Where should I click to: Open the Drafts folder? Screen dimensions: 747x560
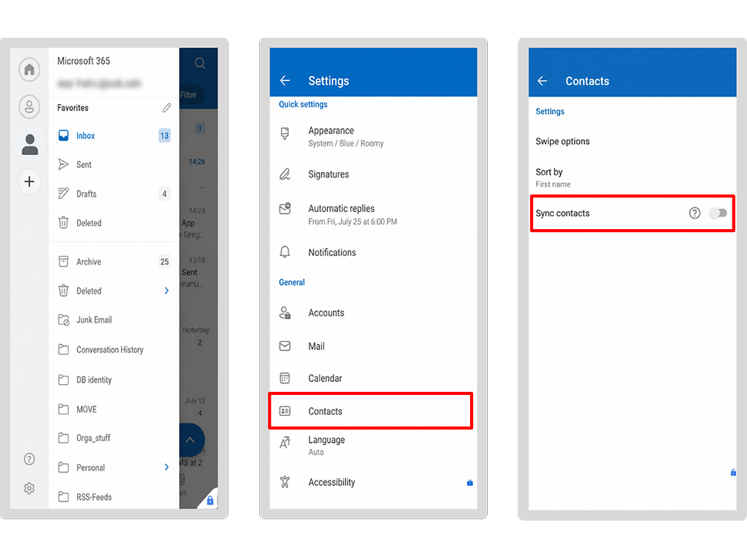113,194
